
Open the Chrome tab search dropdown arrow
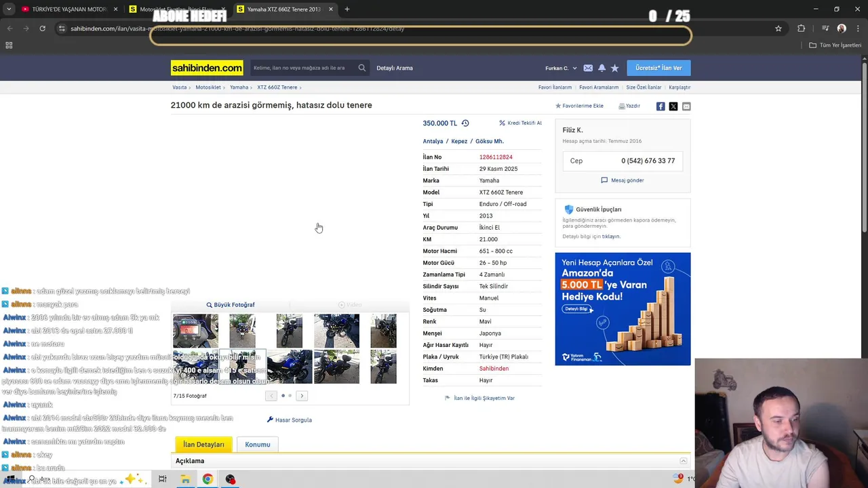[9, 9]
